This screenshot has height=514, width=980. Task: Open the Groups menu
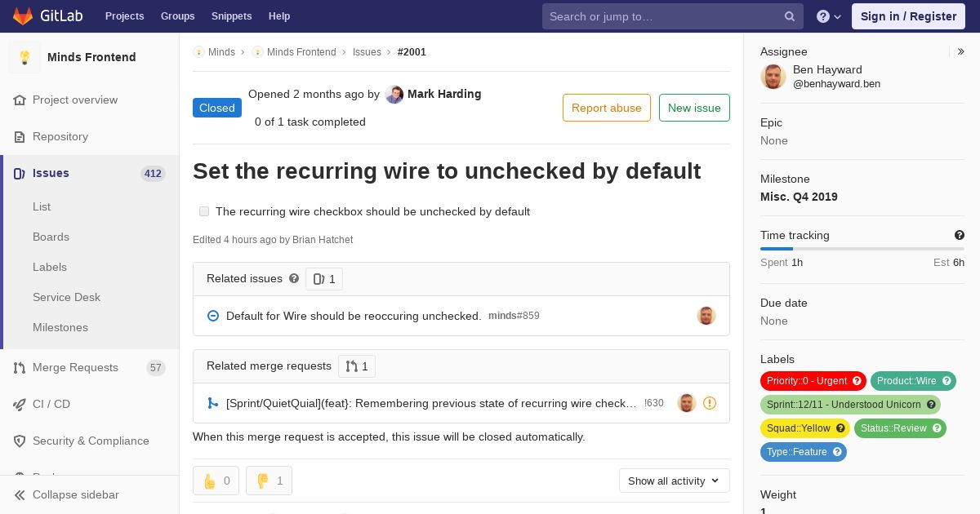[177, 16]
